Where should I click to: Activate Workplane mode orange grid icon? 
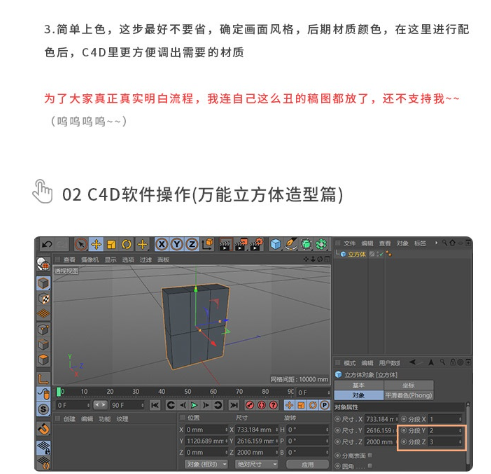tap(44, 314)
